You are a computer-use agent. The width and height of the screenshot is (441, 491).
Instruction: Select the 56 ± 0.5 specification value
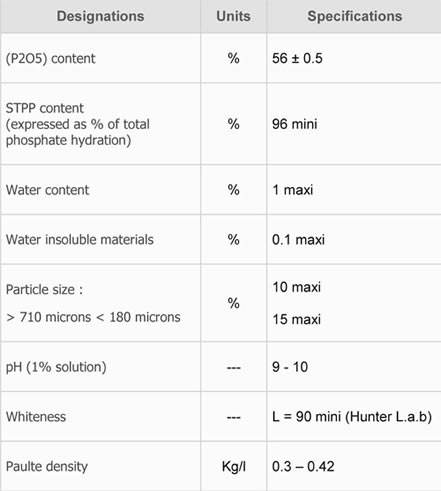coord(297,58)
